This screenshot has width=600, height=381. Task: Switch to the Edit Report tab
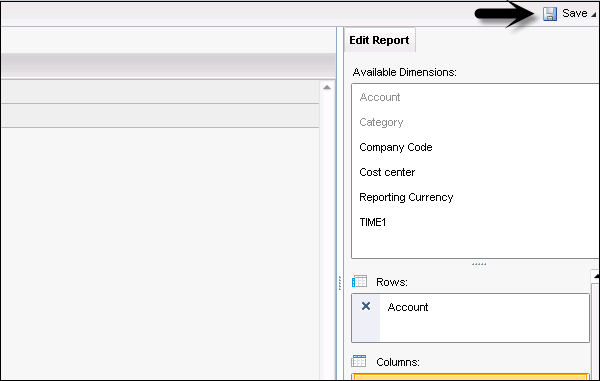(379, 40)
